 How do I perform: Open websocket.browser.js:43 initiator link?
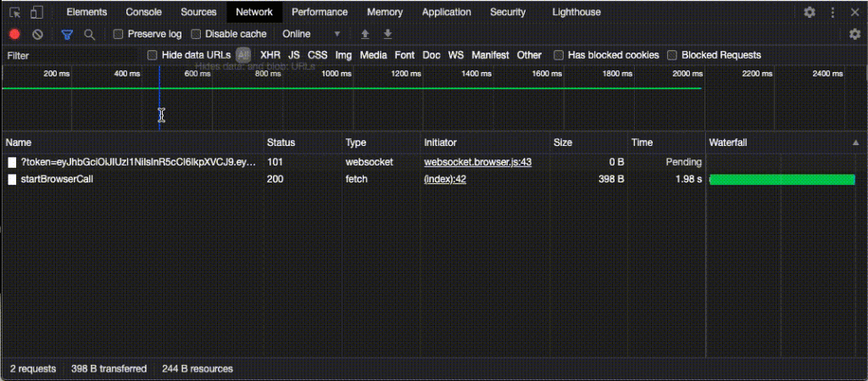click(x=478, y=162)
